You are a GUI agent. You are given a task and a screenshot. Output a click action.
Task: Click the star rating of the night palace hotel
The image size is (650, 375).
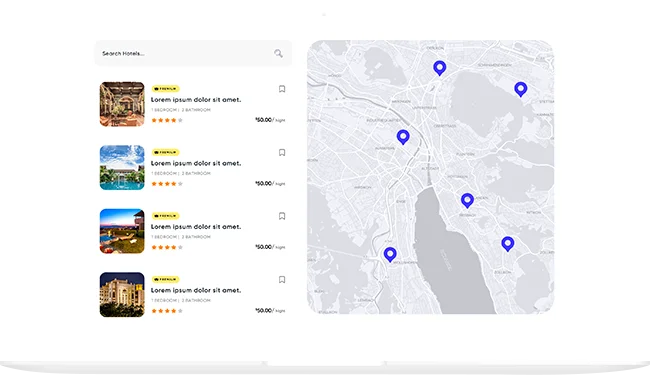tap(167, 311)
